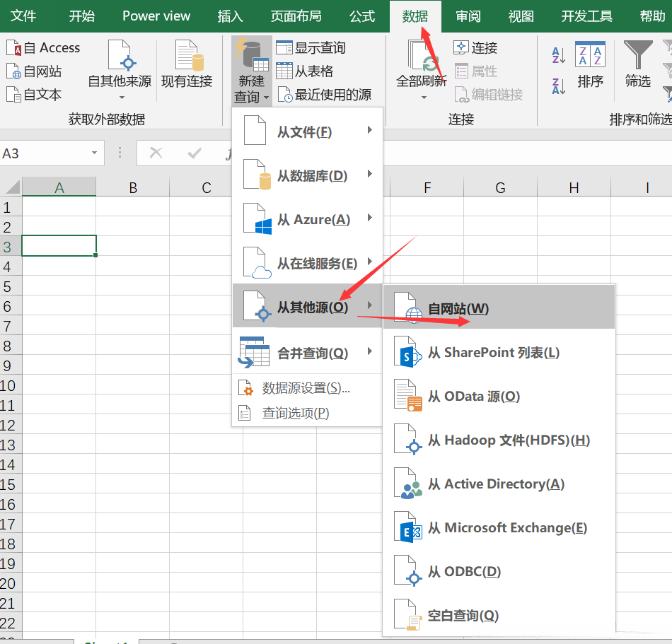Choose From SharePoint List (从 SharePoint 列表)

(x=499, y=353)
